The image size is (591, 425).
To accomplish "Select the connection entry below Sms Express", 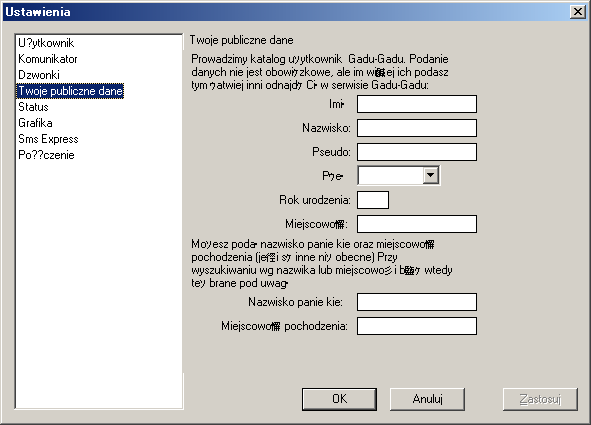I will point(46,155).
